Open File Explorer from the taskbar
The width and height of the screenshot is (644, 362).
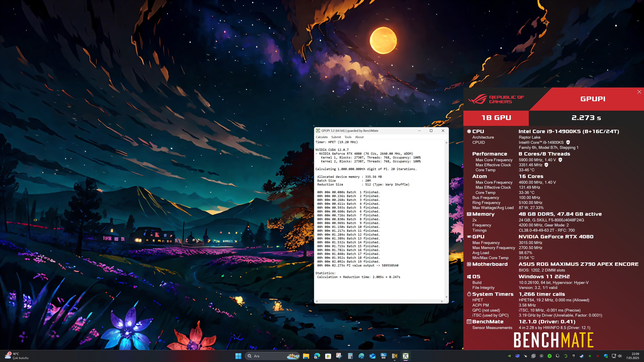click(306, 356)
